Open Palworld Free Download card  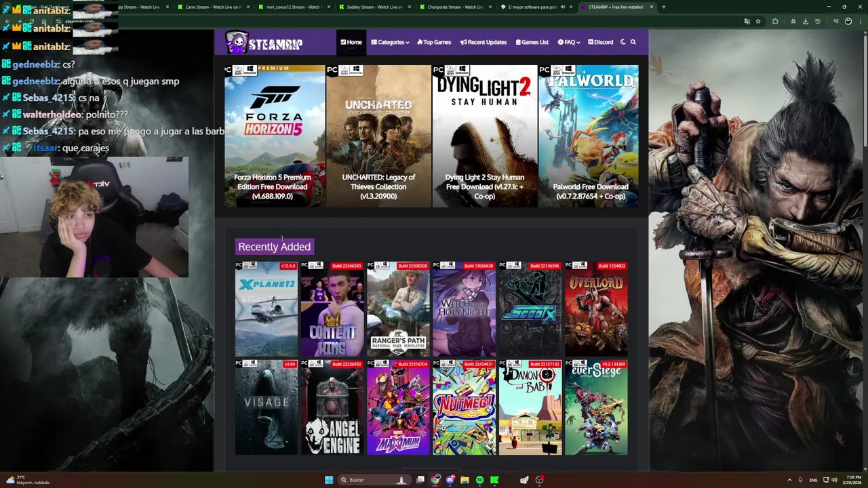[589, 136]
